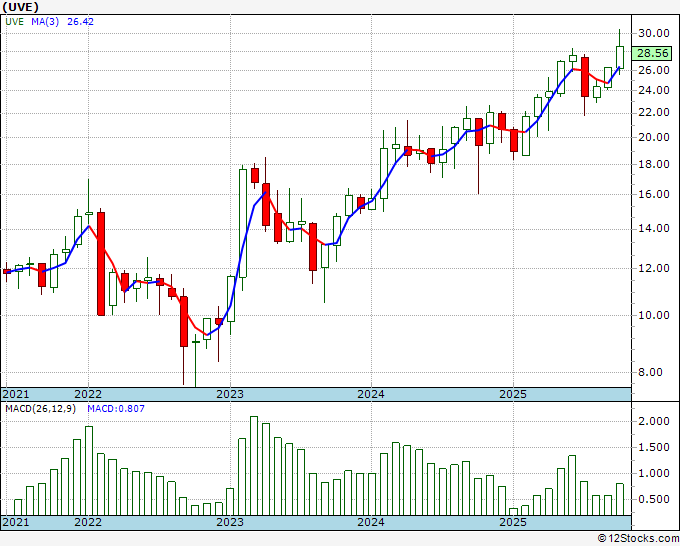Click the 20.00 price axis label

(x=654, y=137)
